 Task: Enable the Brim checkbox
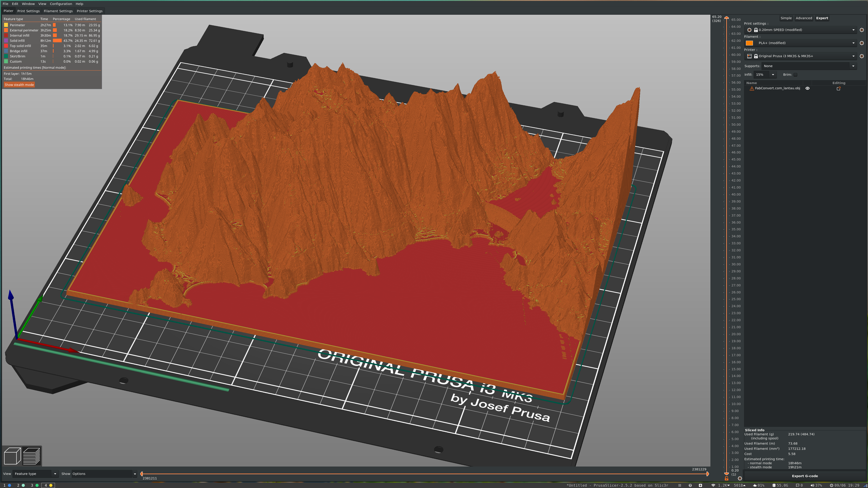click(795, 75)
